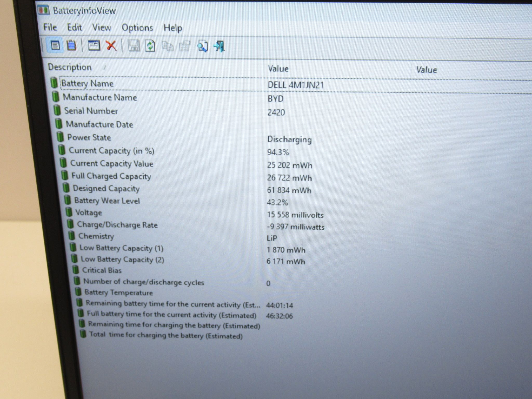Select the Charge/Discharge Rate row
532x399 pixels.
coord(117,225)
